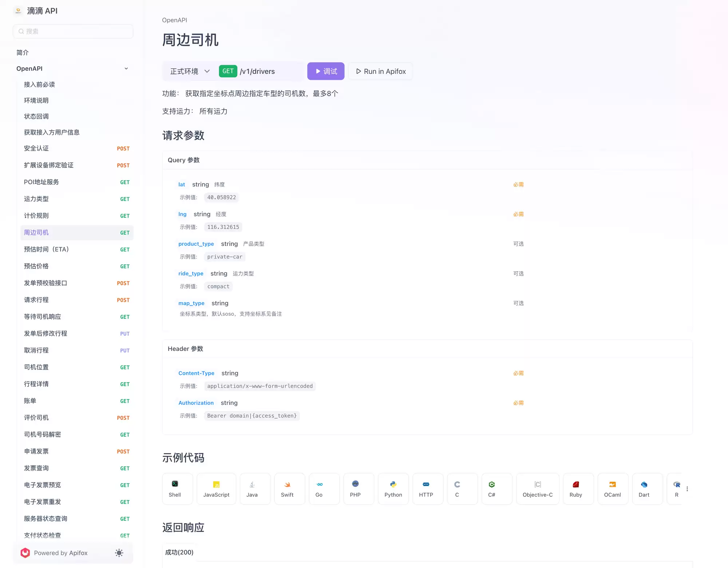728x568 pixels.
Task: Open 账单 GET endpoint
Action: tap(77, 401)
